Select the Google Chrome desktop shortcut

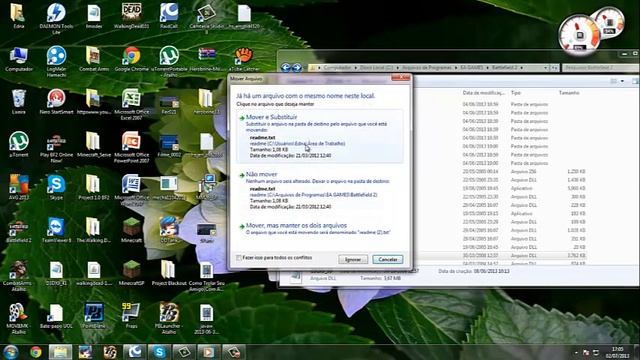pyautogui.click(x=131, y=59)
